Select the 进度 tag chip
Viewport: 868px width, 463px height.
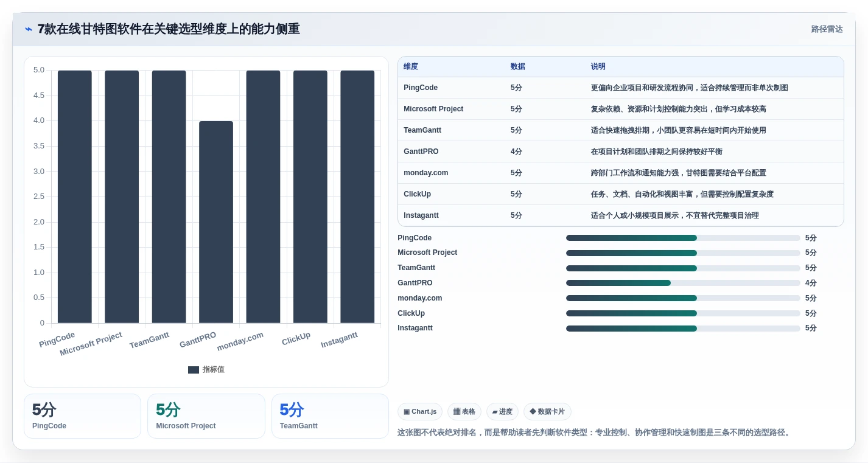[502, 412]
